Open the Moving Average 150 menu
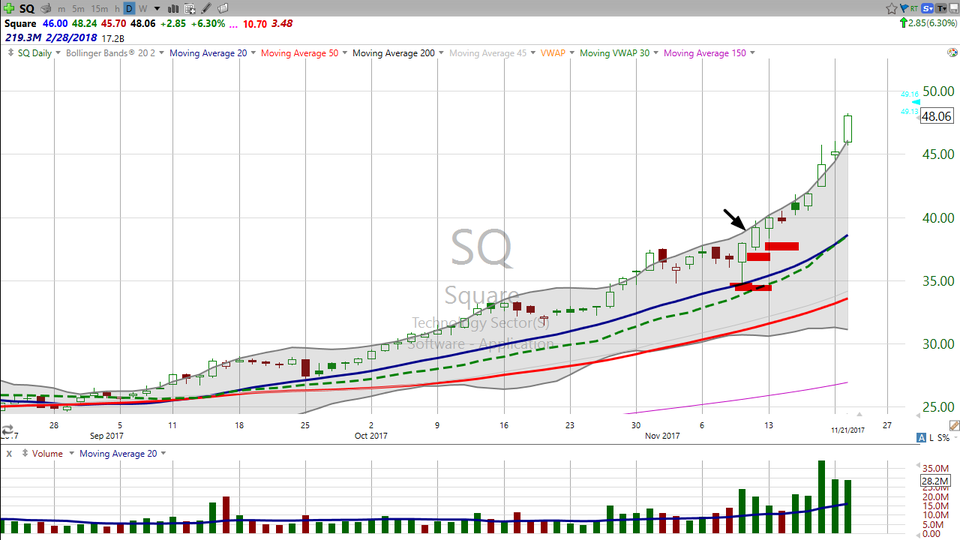960x540 pixels. click(709, 53)
